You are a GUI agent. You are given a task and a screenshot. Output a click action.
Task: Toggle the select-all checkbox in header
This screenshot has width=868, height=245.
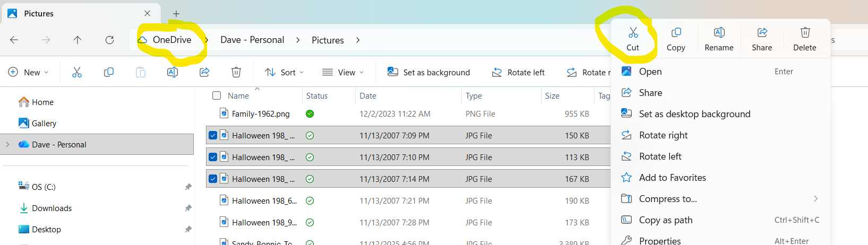pos(217,95)
